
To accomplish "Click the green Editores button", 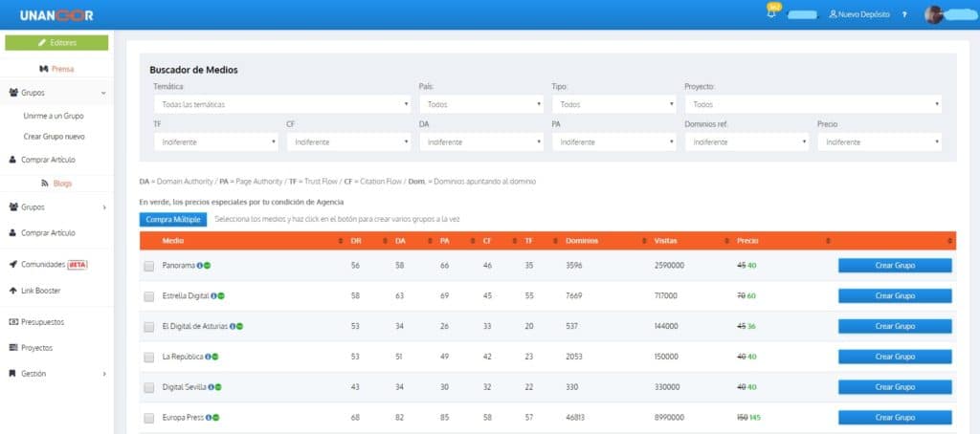I will 56,42.
